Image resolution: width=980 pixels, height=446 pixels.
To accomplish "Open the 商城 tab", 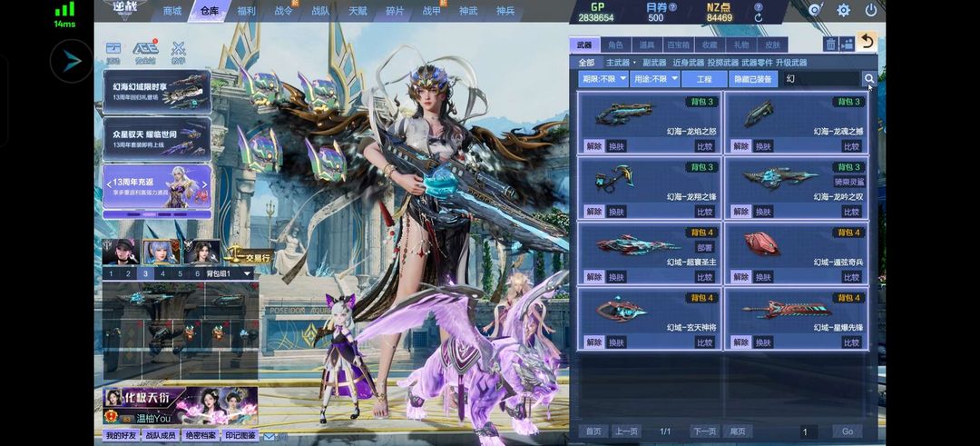I will click(x=171, y=11).
